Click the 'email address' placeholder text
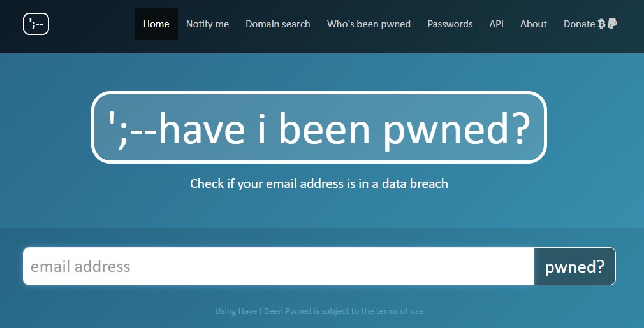The image size is (644, 328). 80,266
